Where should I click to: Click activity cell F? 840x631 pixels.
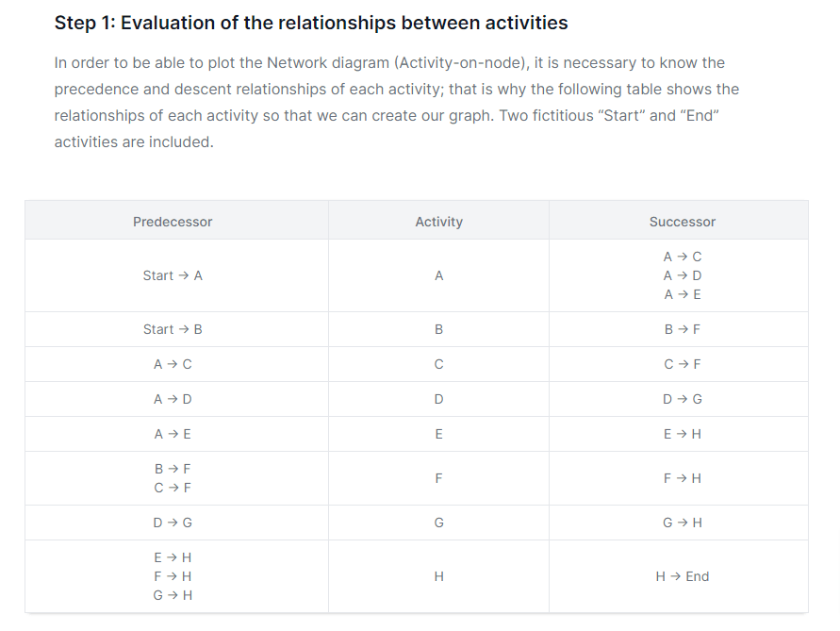pos(438,478)
